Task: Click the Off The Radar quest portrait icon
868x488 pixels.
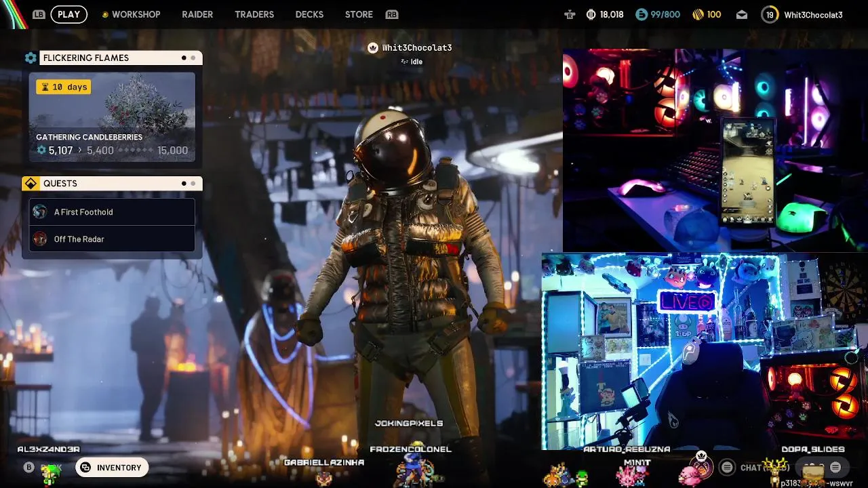Action: pos(40,239)
